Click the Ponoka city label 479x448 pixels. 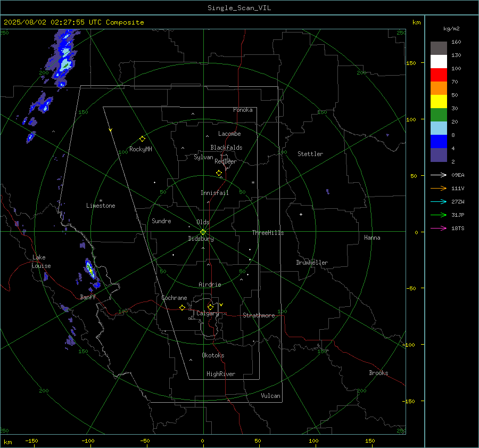243,110
